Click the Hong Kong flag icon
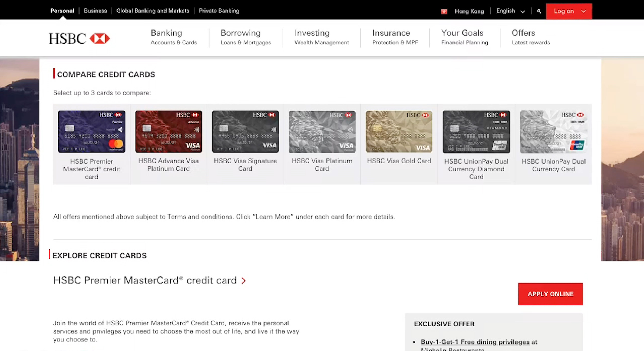 pyautogui.click(x=444, y=11)
